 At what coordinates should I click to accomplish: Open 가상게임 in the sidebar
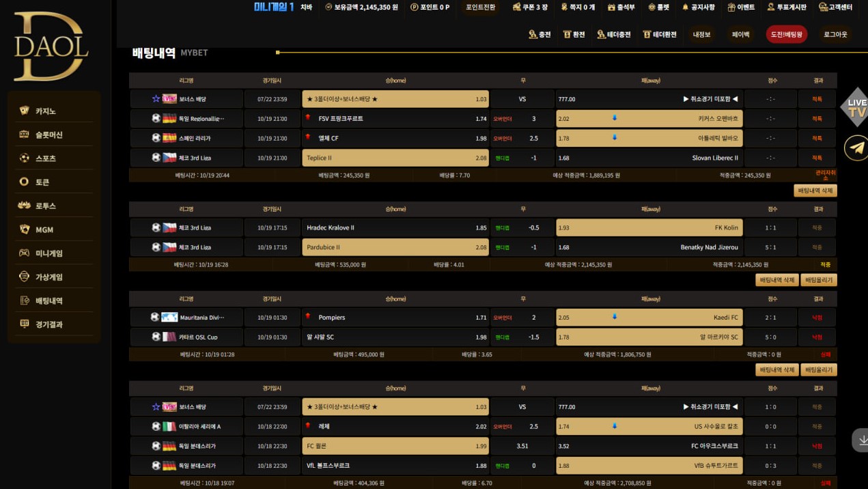click(x=48, y=277)
